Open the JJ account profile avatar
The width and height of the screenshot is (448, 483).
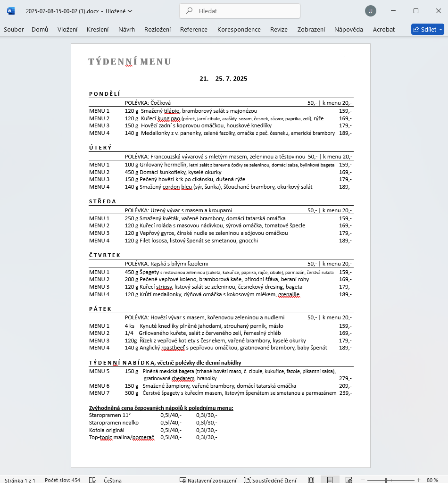[x=371, y=11]
